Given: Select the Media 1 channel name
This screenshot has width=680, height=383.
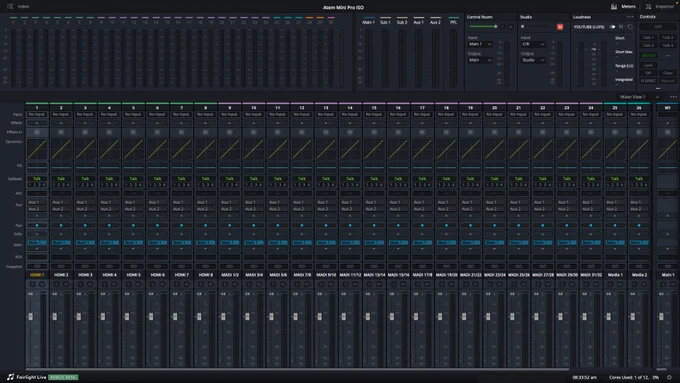Looking at the screenshot, I should 615,275.
